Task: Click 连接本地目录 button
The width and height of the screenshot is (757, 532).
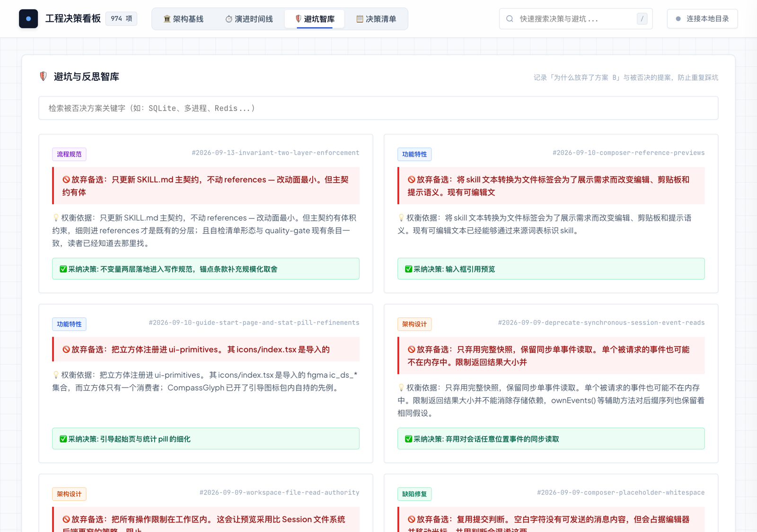Action: (702, 19)
